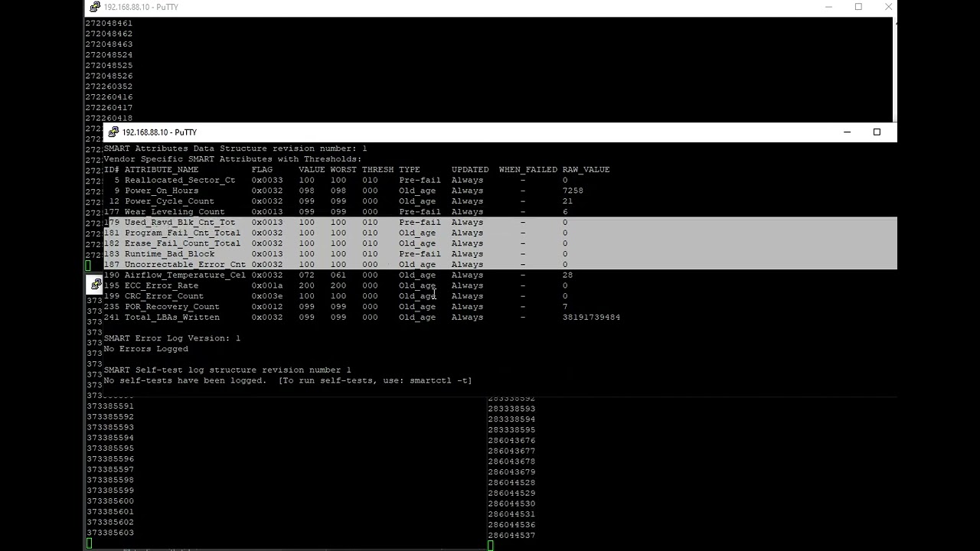Click the number '286044537' in the lower-right terminal
Viewport: 980px width, 551px height.
511,535
